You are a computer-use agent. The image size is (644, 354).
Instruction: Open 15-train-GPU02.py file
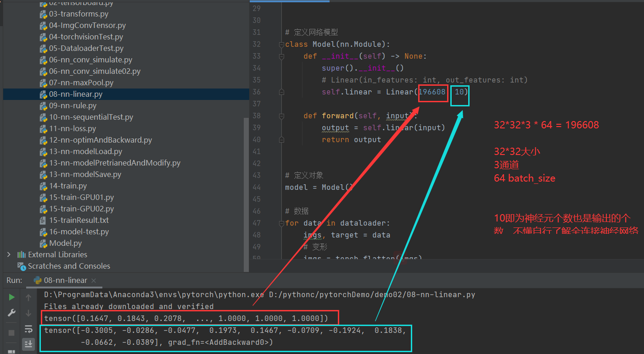[x=81, y=209]
